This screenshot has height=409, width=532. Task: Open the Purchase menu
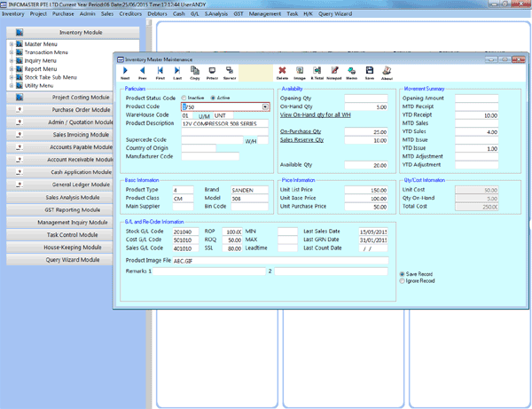63,14
